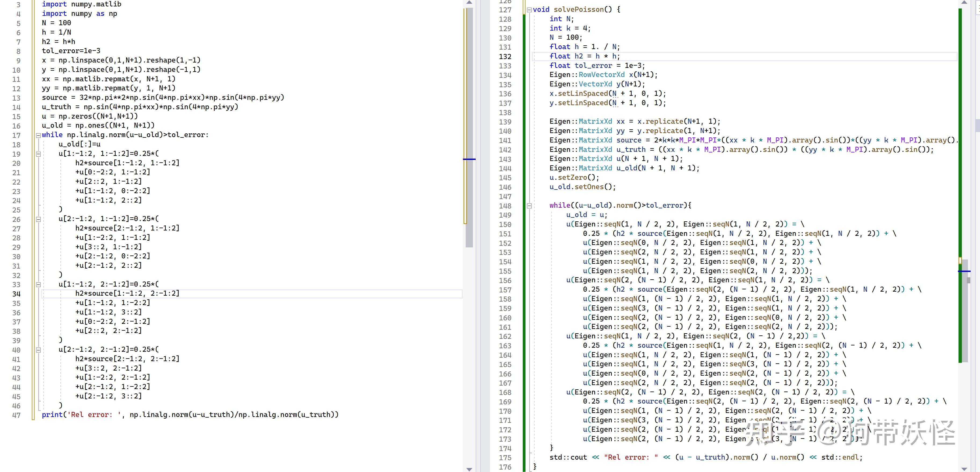Image resolution: width=980 pixels, height=472 pixels.
Task: Click the left editor scrollbar down arrow
Action: point(469,469)
